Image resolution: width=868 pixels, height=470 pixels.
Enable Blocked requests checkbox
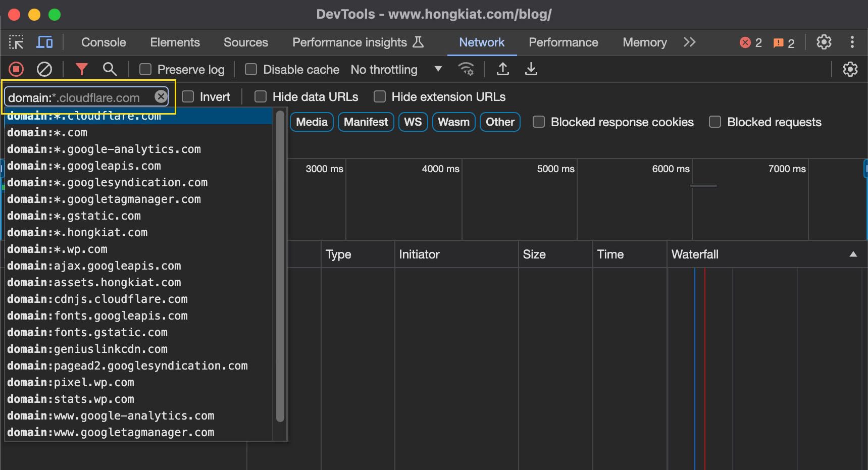click(x=715, y=122)
